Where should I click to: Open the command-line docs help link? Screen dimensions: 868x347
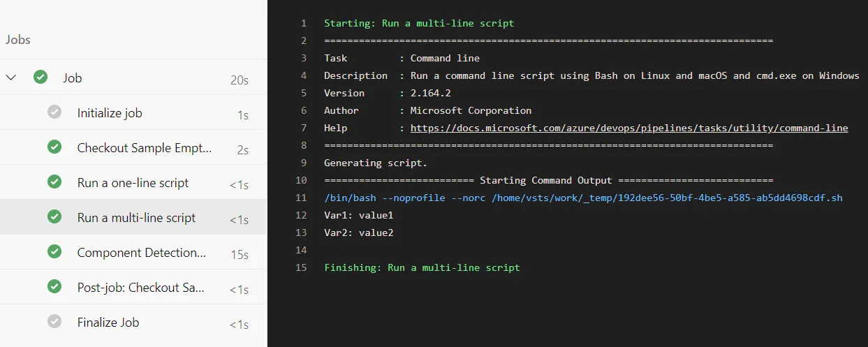click(x=629, y=128)
